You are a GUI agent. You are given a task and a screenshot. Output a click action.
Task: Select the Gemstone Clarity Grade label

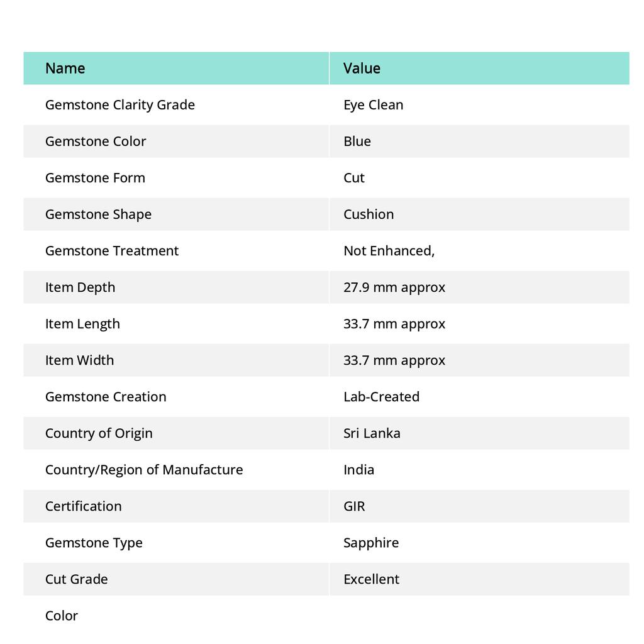coord(120,105)
